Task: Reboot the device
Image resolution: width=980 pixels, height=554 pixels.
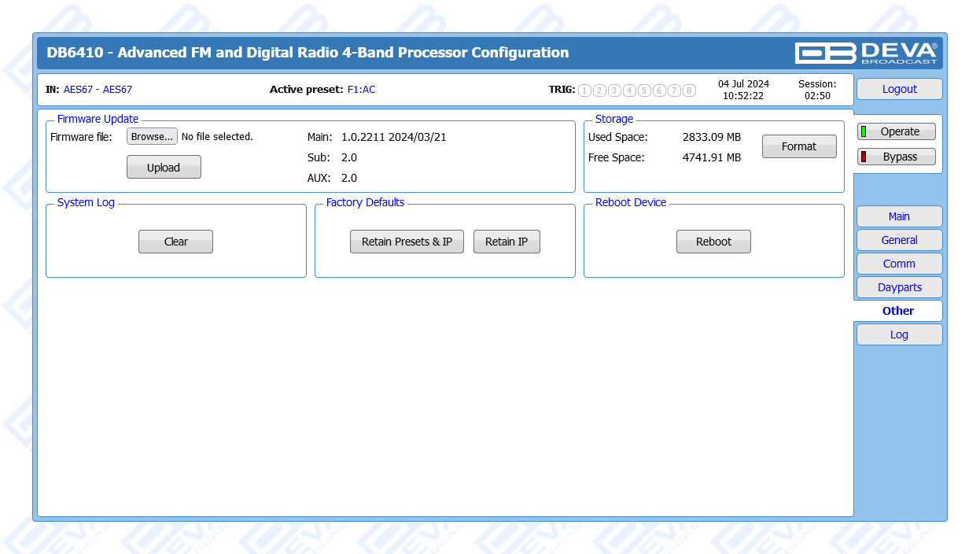Action: [713, 242]
